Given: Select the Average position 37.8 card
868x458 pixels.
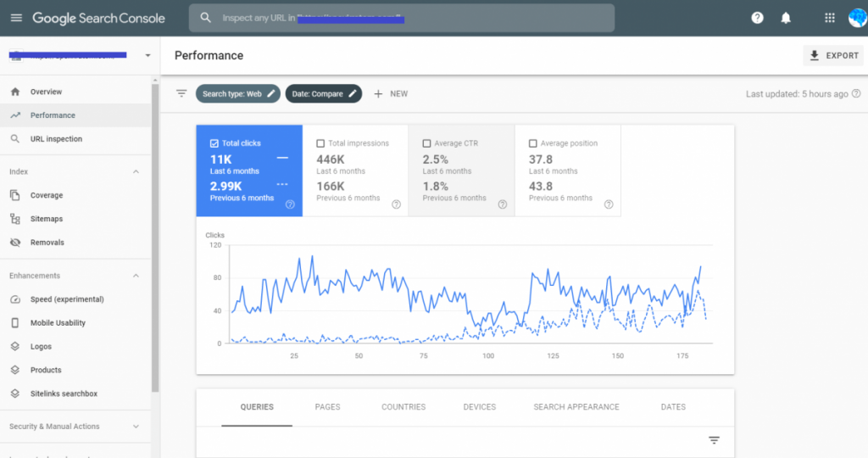Looking at the screenshot, I should 568,170.
